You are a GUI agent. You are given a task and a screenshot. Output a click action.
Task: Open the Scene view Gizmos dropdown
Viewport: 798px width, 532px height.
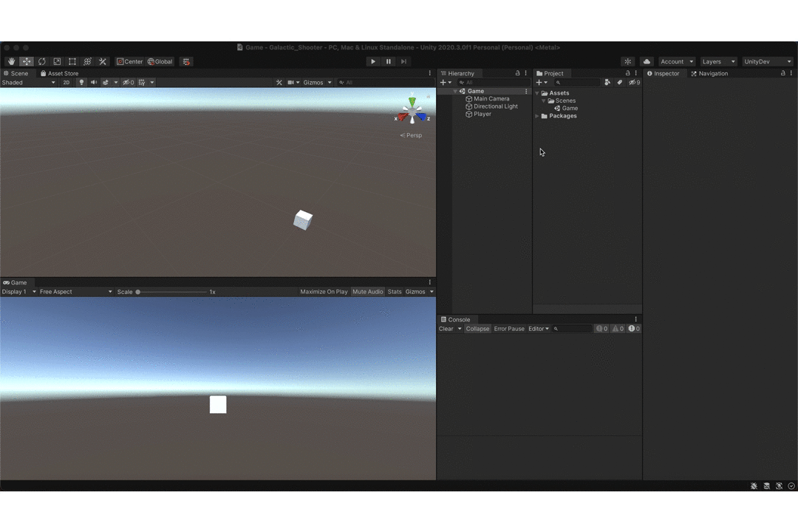pyautogui.click(x=317, y=83)
